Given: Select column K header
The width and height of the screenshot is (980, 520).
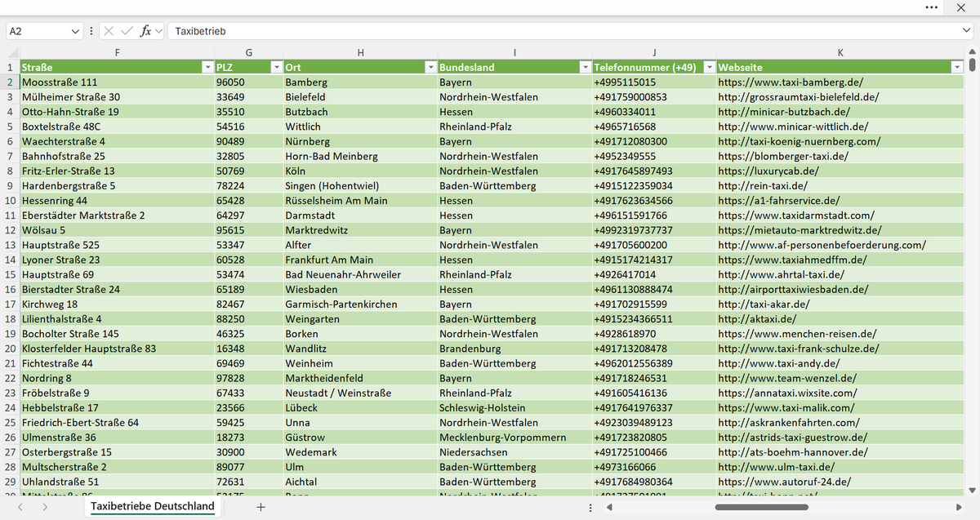Looking at the screenshot, I should pyautogui.click(x=840, y=52).
